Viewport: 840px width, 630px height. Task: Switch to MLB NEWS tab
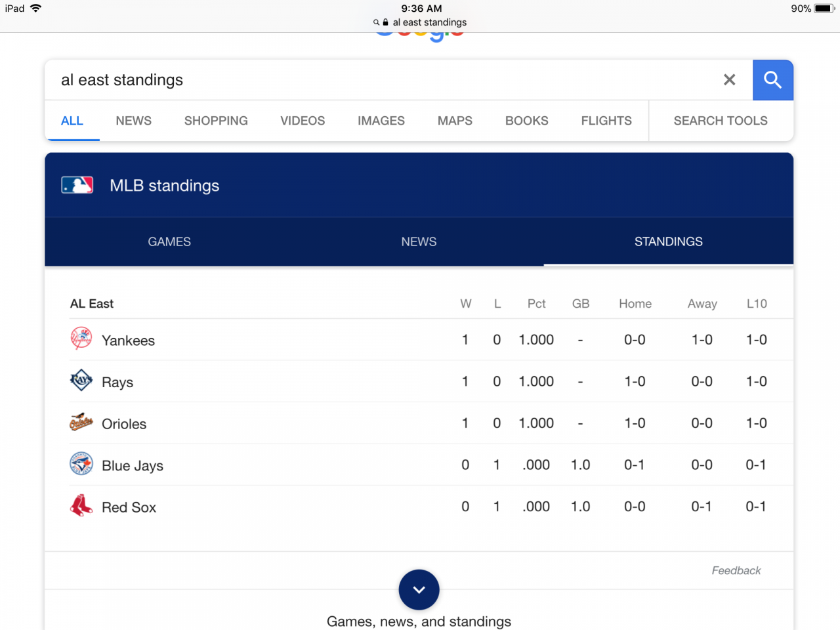419,241
